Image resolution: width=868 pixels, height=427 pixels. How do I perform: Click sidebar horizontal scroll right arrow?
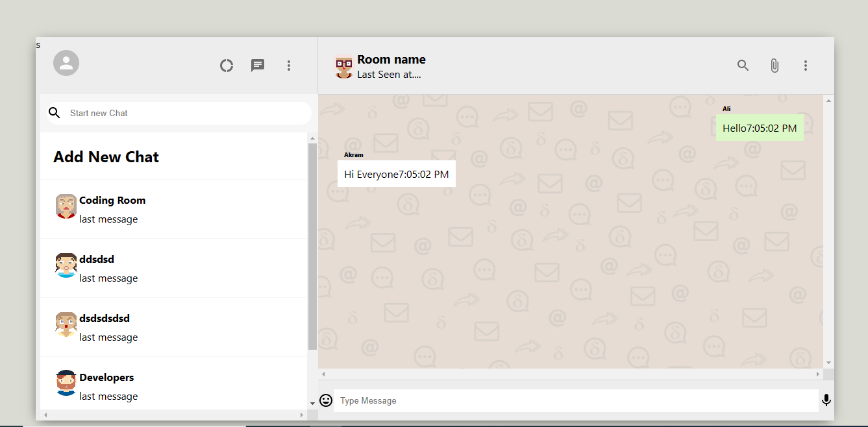302,415
